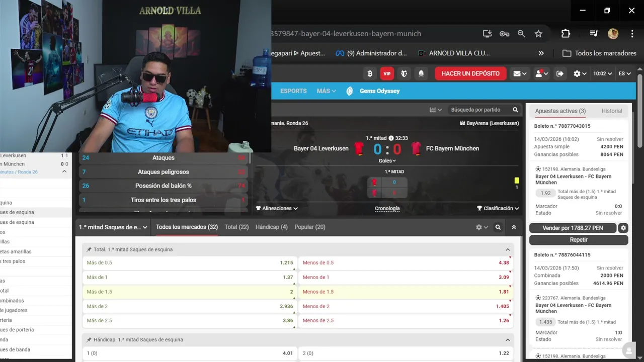Expand the MÁS navigation menu
This screenshot has width=644, height=362.
click(x=327, y=91)
